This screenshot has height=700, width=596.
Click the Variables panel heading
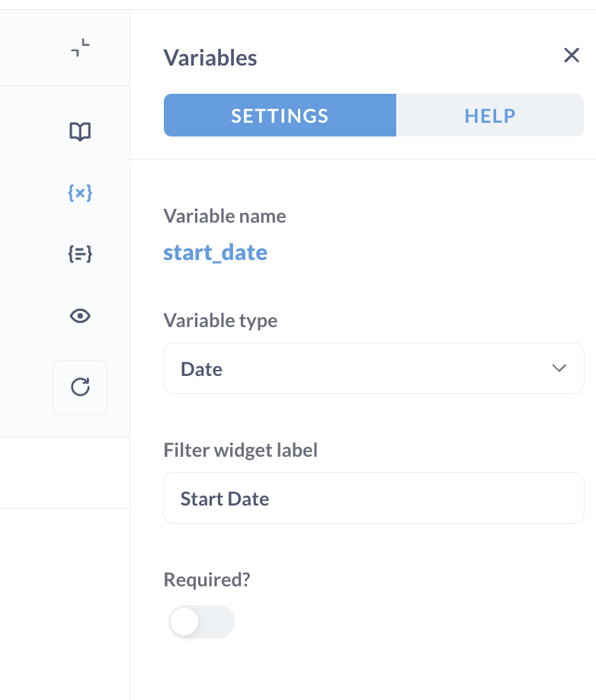[210, 58]
